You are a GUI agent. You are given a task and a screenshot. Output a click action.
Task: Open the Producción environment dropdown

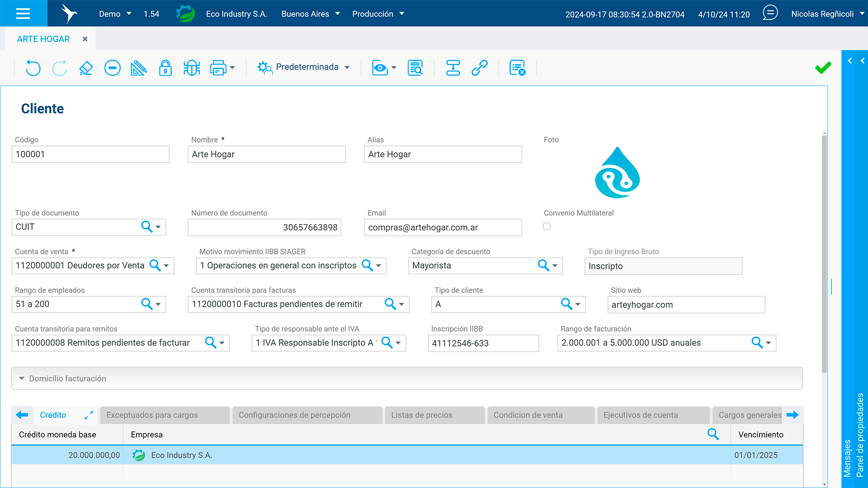[378, 14]
